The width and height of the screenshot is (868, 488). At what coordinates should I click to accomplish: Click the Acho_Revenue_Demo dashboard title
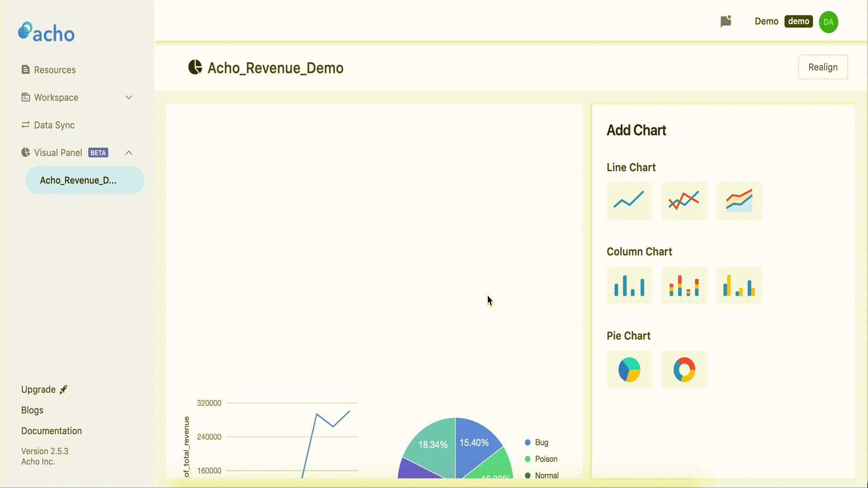coord(275,68)
